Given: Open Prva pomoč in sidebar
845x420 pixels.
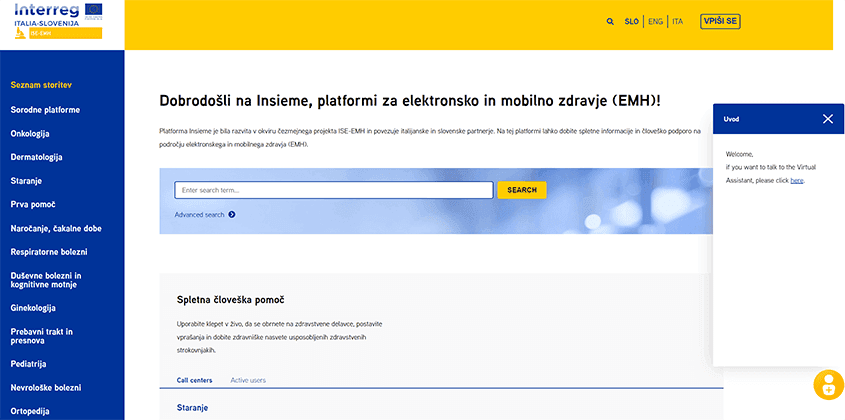Looking at the screenshot, I should [33, 205].
